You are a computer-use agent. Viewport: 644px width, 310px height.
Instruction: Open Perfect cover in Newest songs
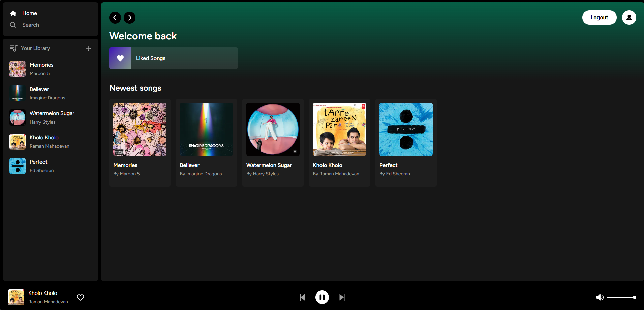[406, 129]
